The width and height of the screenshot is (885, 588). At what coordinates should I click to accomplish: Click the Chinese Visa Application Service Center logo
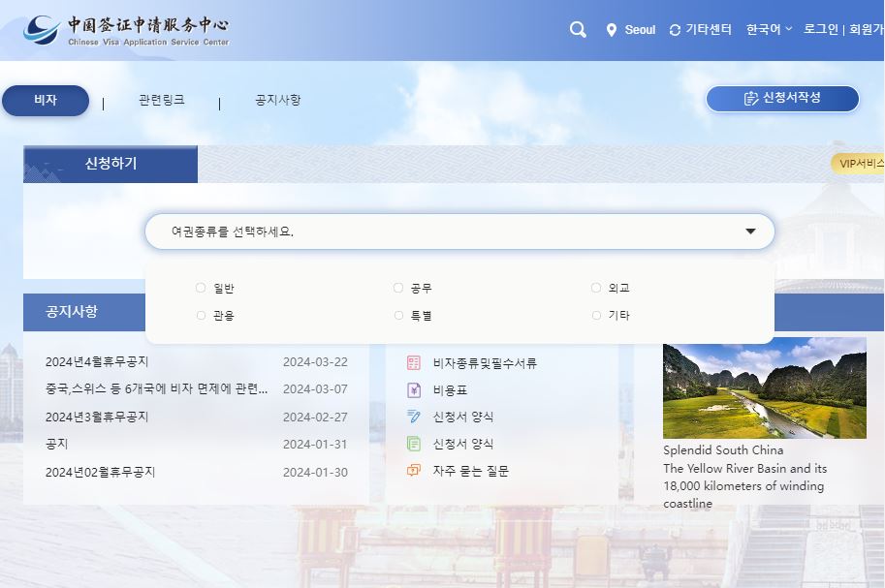point(126,30)
